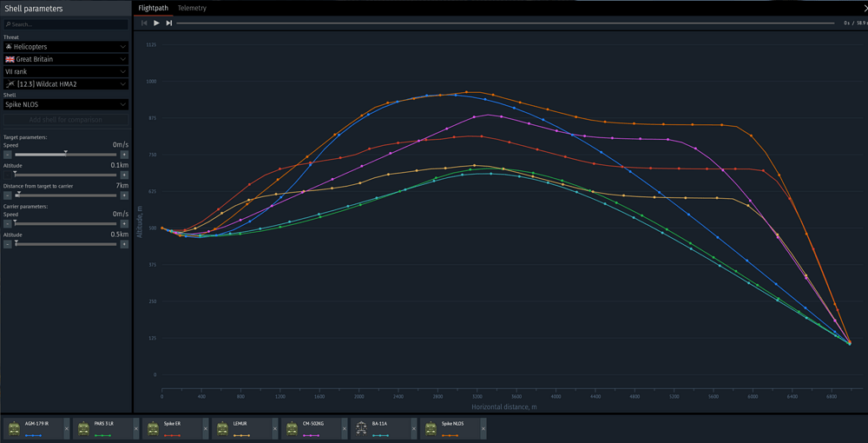Click the target Altitude slider
Viewport: 868px width, 443px height.
(66, 175)
